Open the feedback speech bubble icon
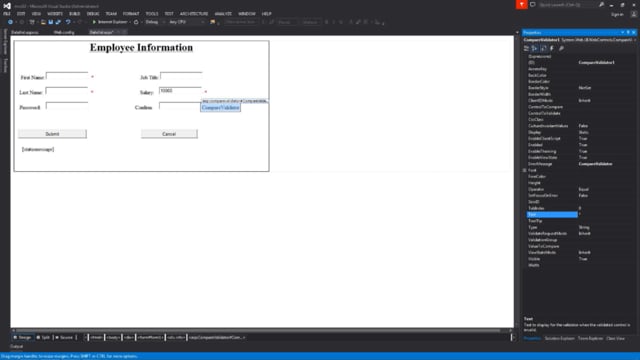Image resolution: width=640 pixels, height=360 pixels. 533,4
